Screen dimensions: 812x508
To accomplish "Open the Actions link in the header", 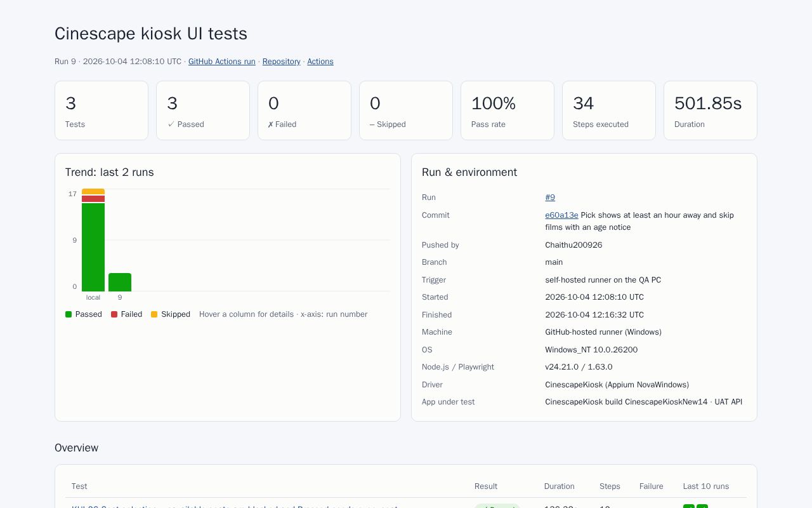I will (x=320, y=62).
